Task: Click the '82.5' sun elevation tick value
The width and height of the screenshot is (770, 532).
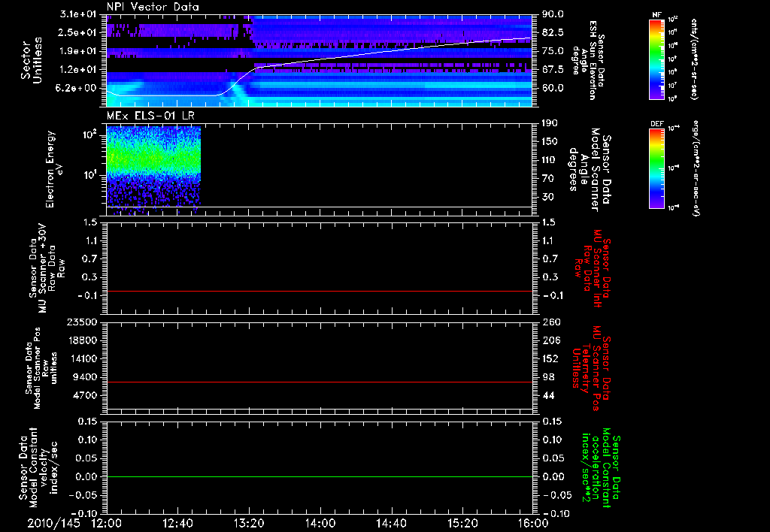Action: (553, 32)
